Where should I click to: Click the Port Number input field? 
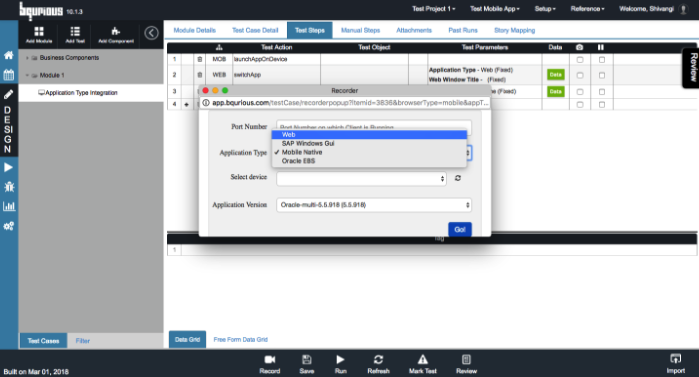point(374,127)
